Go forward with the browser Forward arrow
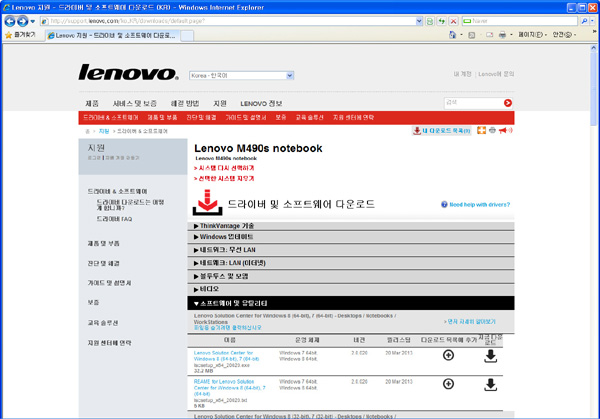Screen dimensions: 600x419 pyautogui.click(x=23, y=21)
